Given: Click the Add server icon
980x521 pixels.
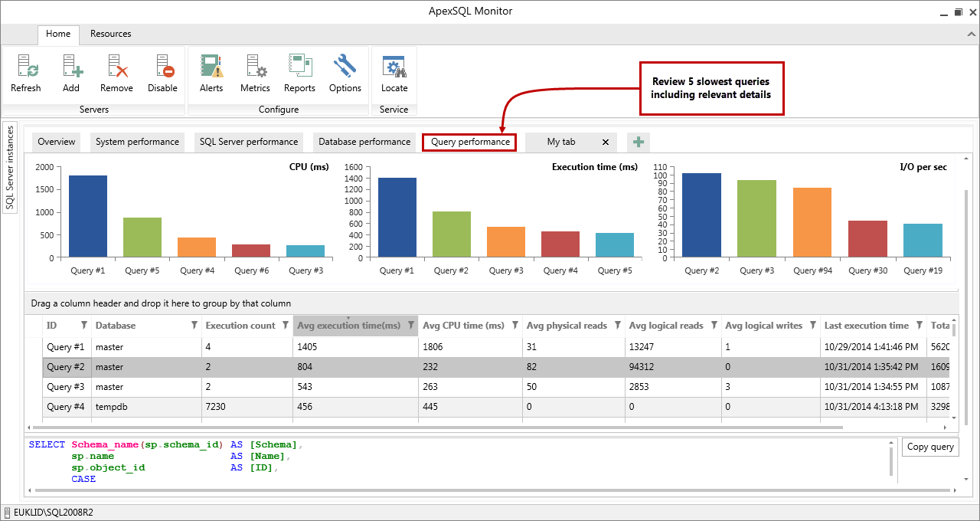Looking at the screenshot, I should click(x=72, y=67).
